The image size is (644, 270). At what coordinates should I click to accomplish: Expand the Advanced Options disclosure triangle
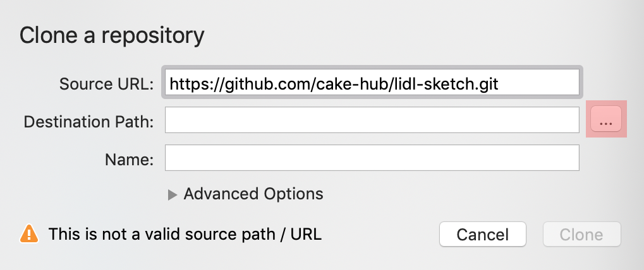point(172,195)
